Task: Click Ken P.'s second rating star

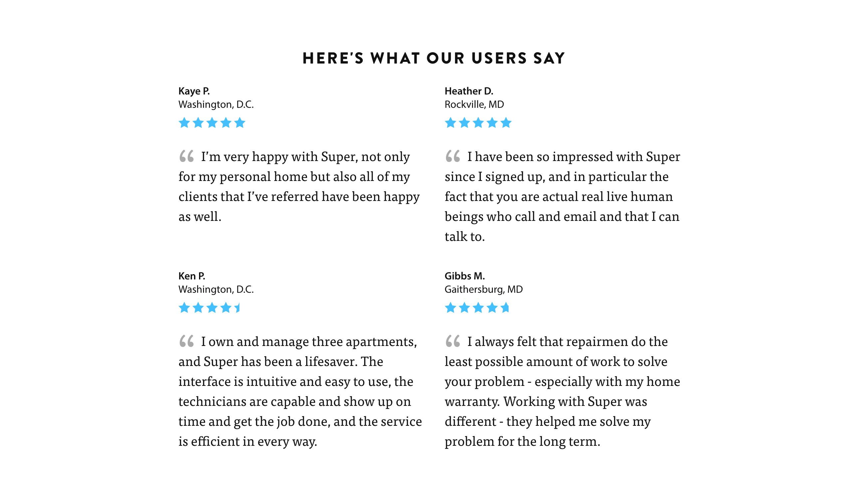Action: pyautogui.click(x=198, y=307)
